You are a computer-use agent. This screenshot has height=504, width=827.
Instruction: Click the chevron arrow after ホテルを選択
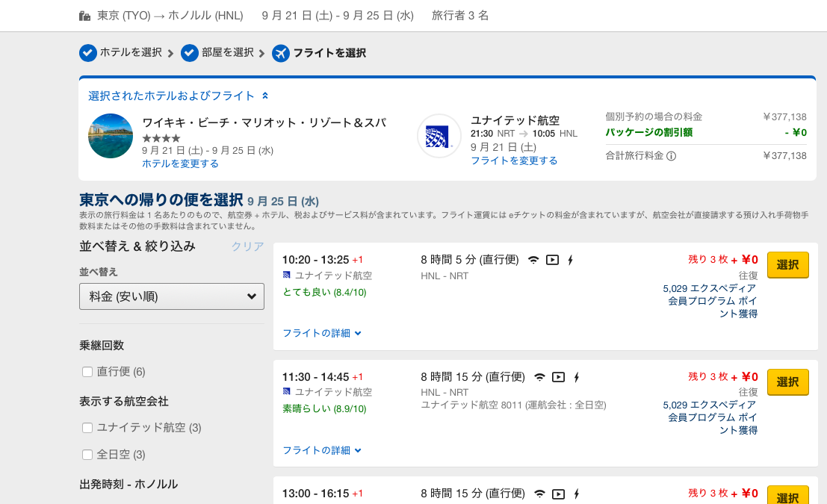coord(170,53)
